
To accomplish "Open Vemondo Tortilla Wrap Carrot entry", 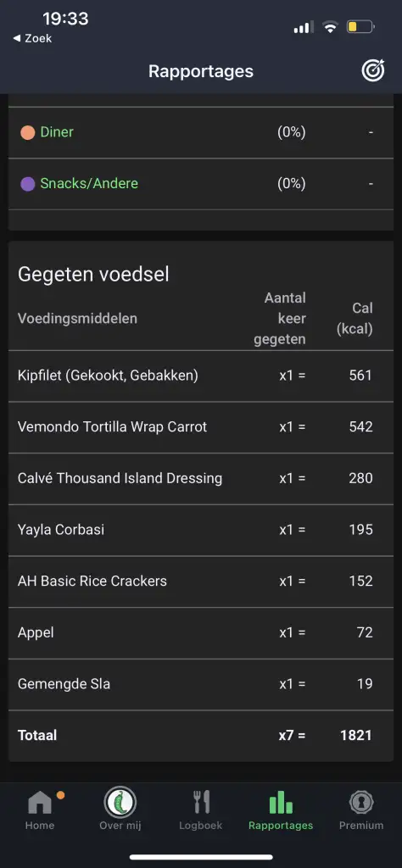I will (201, 427).
